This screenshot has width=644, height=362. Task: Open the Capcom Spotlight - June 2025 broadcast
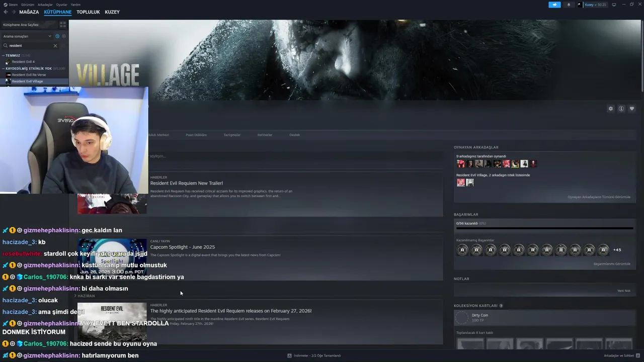183,247
